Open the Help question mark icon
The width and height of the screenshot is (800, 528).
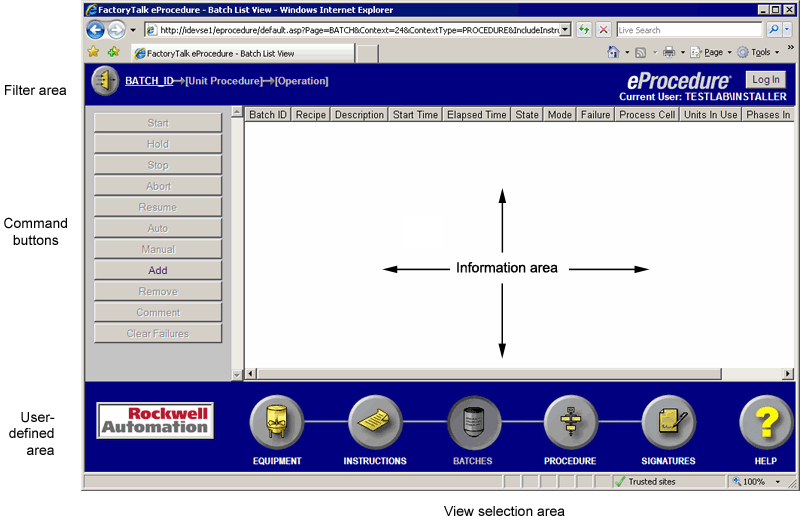766,422
